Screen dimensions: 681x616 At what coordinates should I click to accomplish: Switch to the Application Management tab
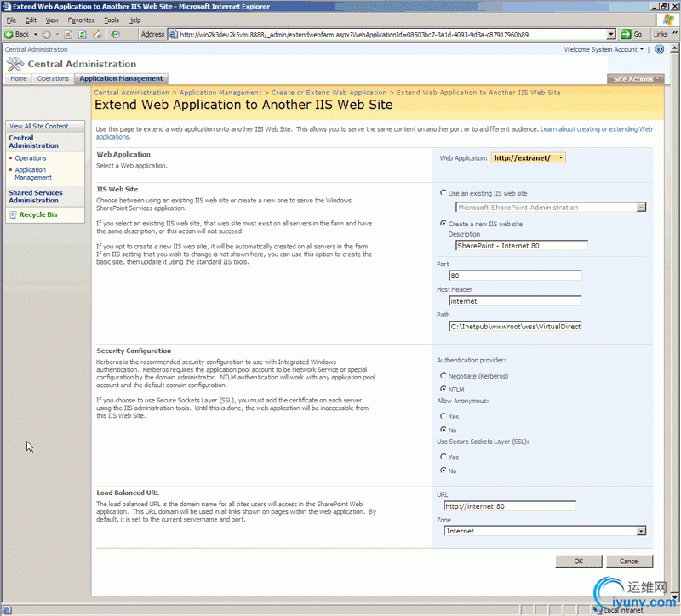121,78
